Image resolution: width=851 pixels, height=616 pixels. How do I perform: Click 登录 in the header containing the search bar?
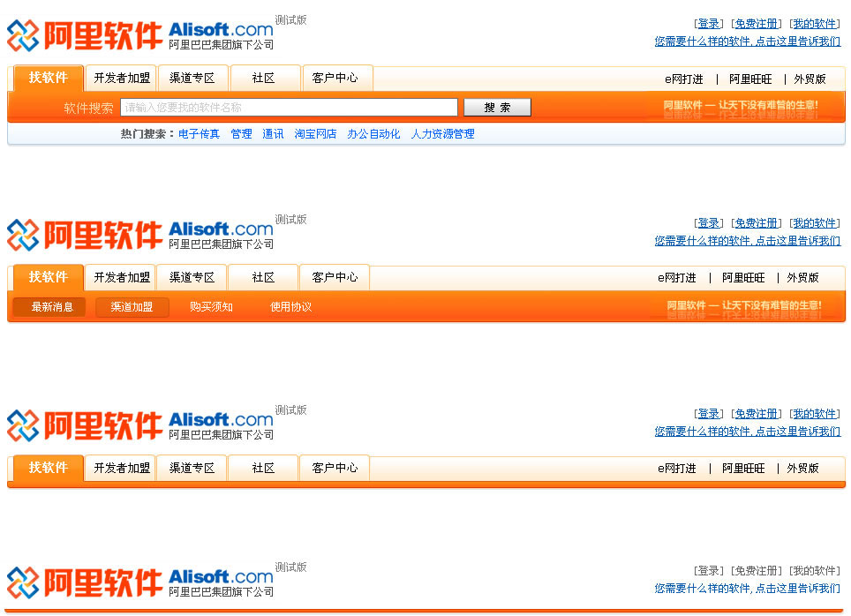click(x=708, y=24)
